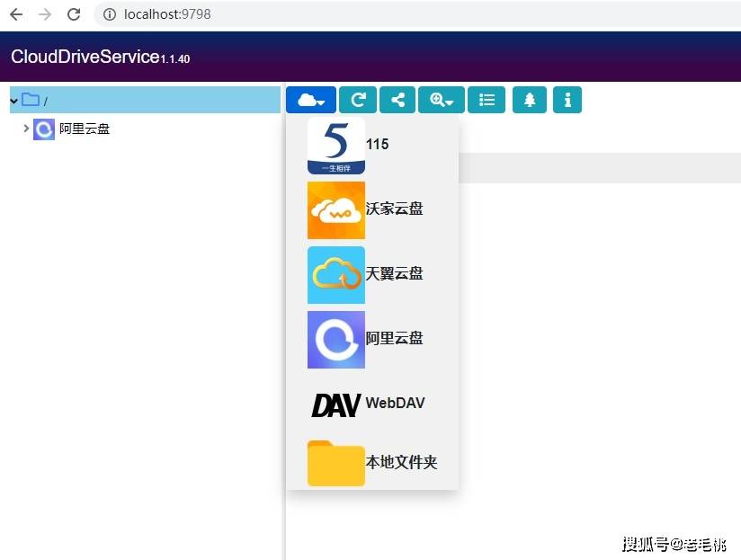Select 阿里云盘 tree item text
The image size is (741, 560).
click(x=85, y=129)
